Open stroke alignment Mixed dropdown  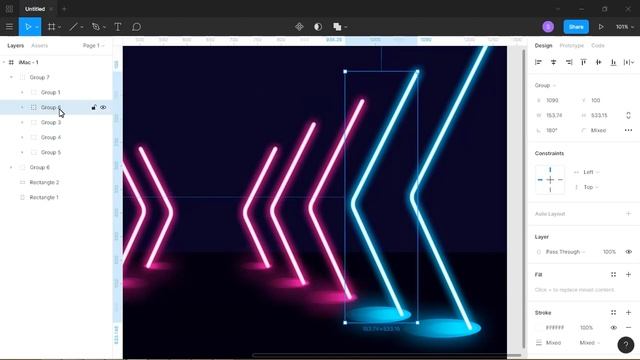coord(590,343)
